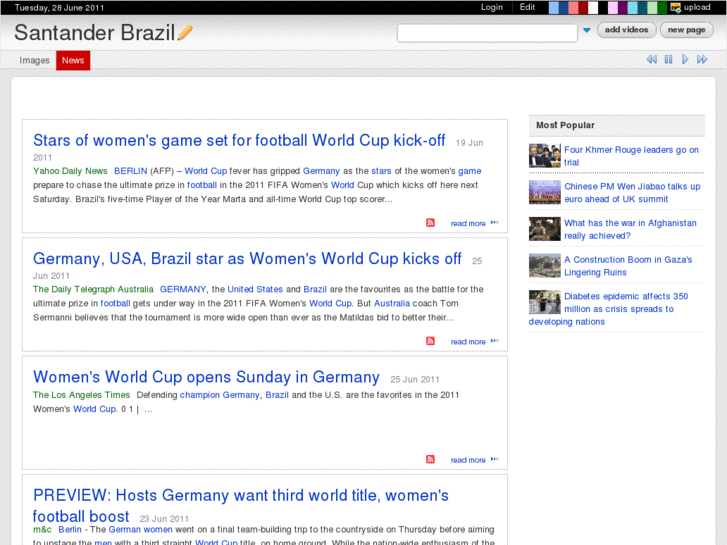The width and height of the screenshot is (727, 545).
Task: Click the BERLIN link in the Yahoo article
Action: (130, 171)
